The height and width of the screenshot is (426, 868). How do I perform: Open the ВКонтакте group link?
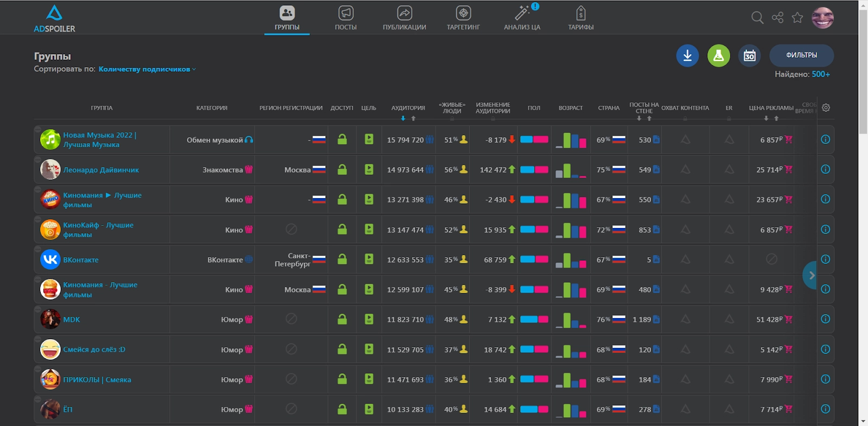click(81, 260)
